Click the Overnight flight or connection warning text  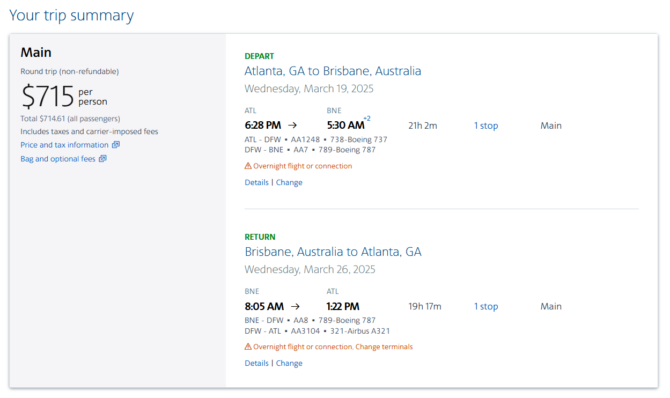[x=302, y=166]
